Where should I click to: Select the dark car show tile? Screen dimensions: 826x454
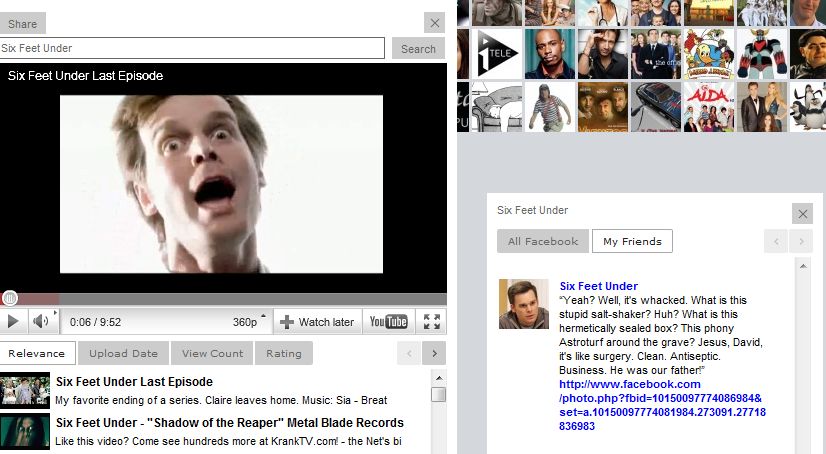coord(656,106)
